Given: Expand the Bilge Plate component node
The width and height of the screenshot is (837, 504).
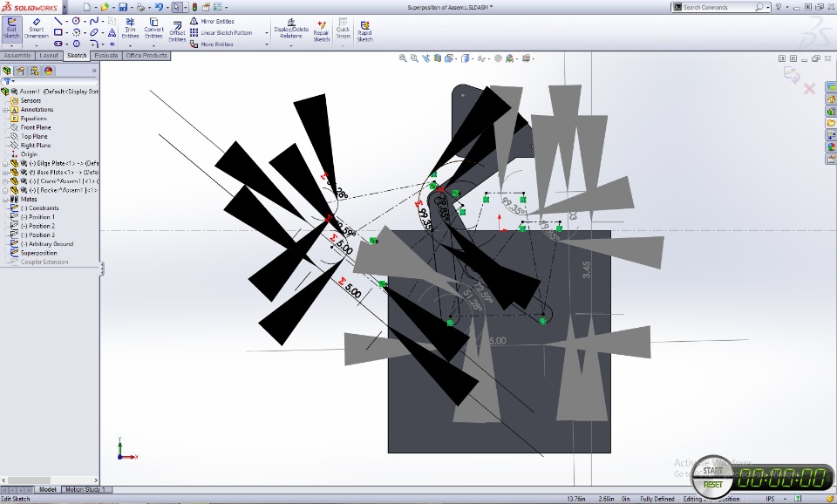Looking at the screenshot, I should coord(5,164).
